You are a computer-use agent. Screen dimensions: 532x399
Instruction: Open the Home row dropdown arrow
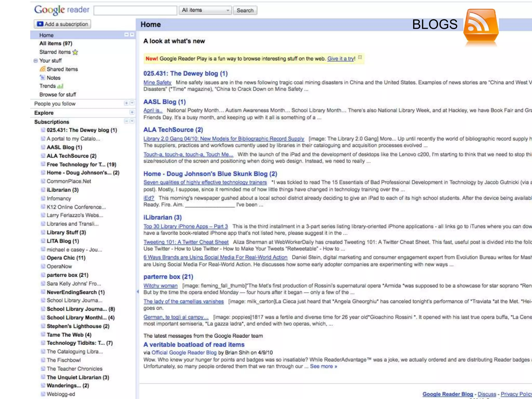click(x=132, y=35)
